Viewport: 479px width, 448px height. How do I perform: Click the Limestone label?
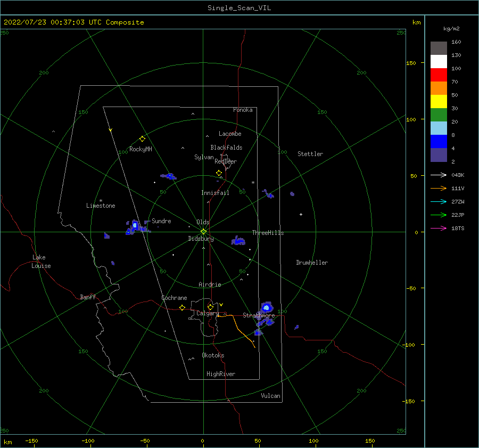(101, 206)
